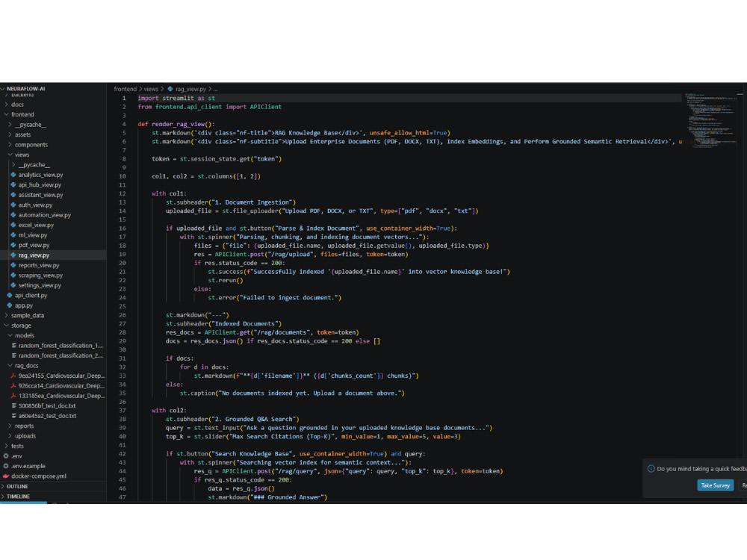Collapse the storage folder

pos(6,326)
